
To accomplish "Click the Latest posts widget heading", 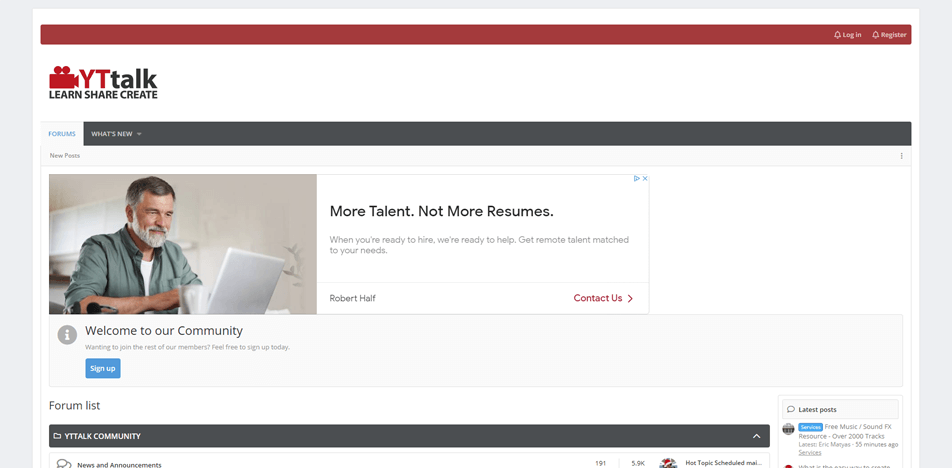I will coord(817,409).
